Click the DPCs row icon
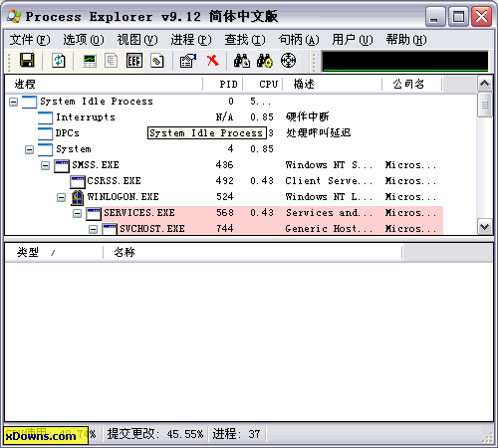Viewport: 498px width, 448px height. pos(45,133)
